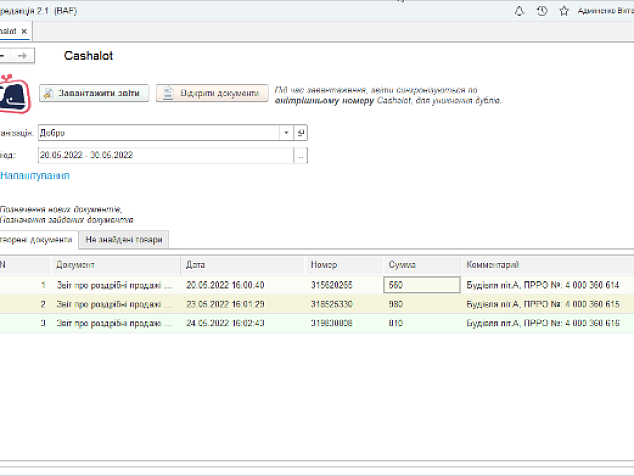The height and width of the screenshot is (476, 634).
Task: Open the notifications bell icon
Action: (519, 11)
